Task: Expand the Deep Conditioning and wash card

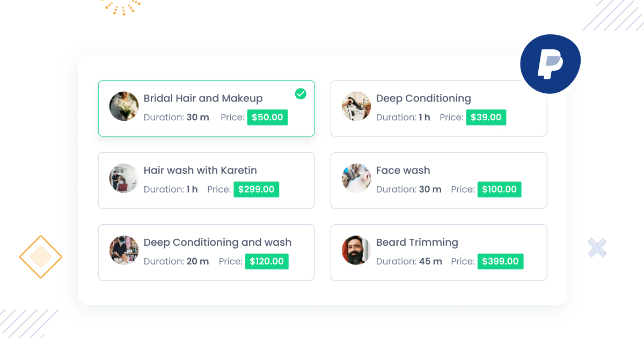Action: 206,252
